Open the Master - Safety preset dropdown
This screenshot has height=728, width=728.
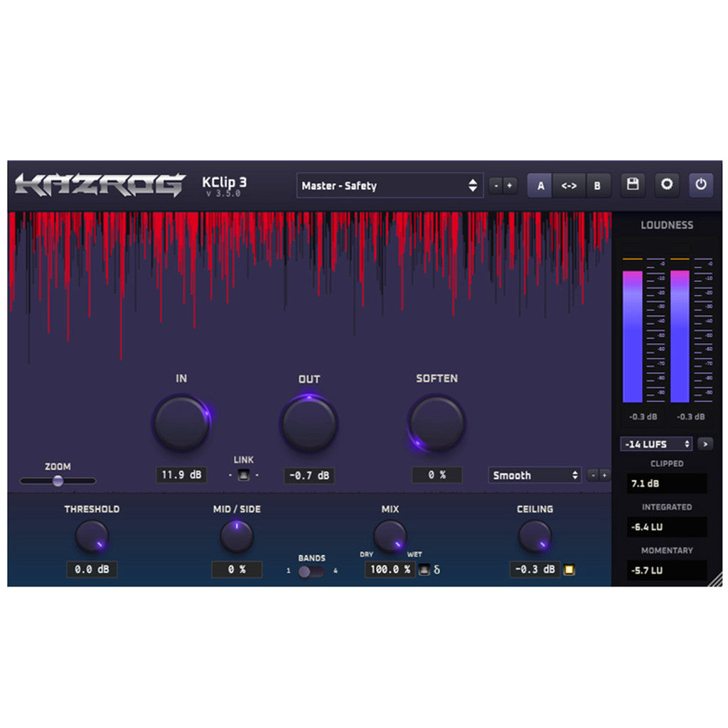390,186
